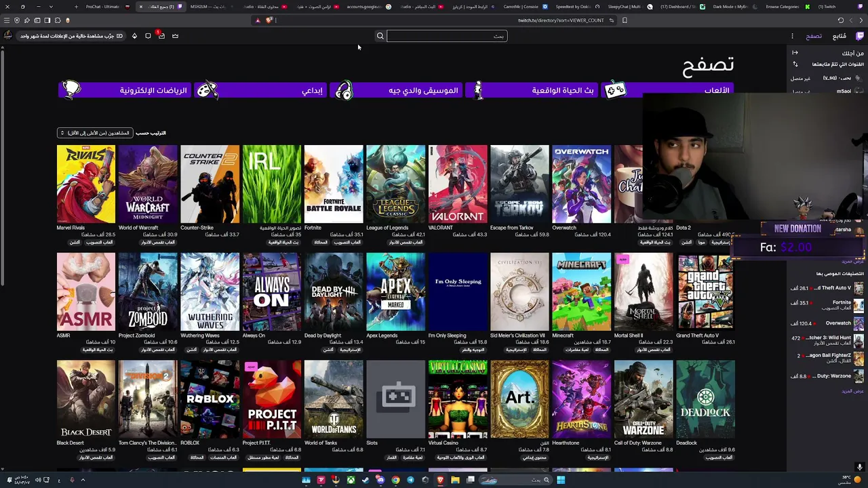Open the World of Warcraft category cover

[x=148, y=184]
